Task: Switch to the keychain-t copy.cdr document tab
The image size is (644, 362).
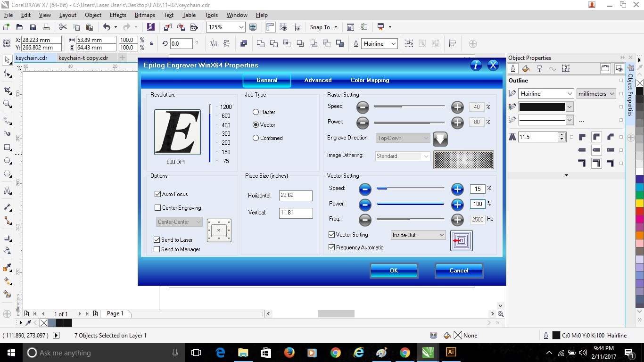Action: tap(83, 58)
